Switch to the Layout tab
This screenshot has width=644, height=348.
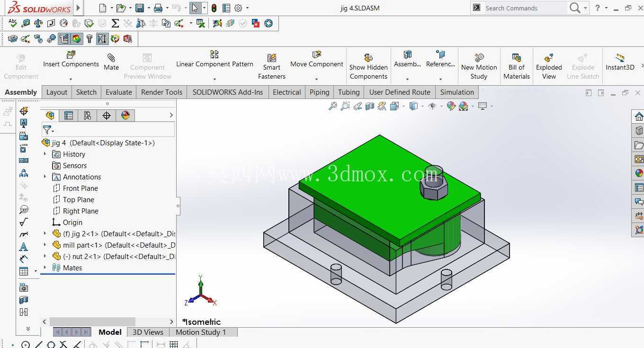(57, 92)
